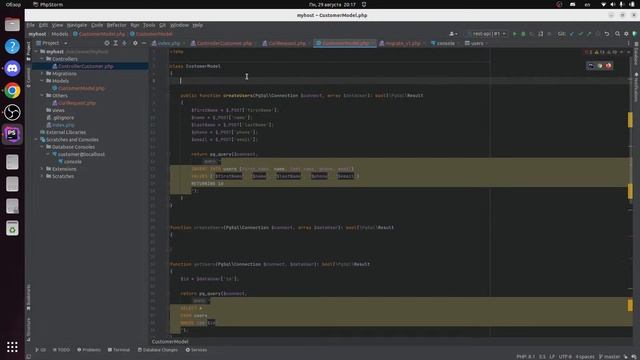Image resolution: width=640 pixels, height=360 pixels.
Task: Open the inspections widget showing warning counts
Action: point(601,52)
